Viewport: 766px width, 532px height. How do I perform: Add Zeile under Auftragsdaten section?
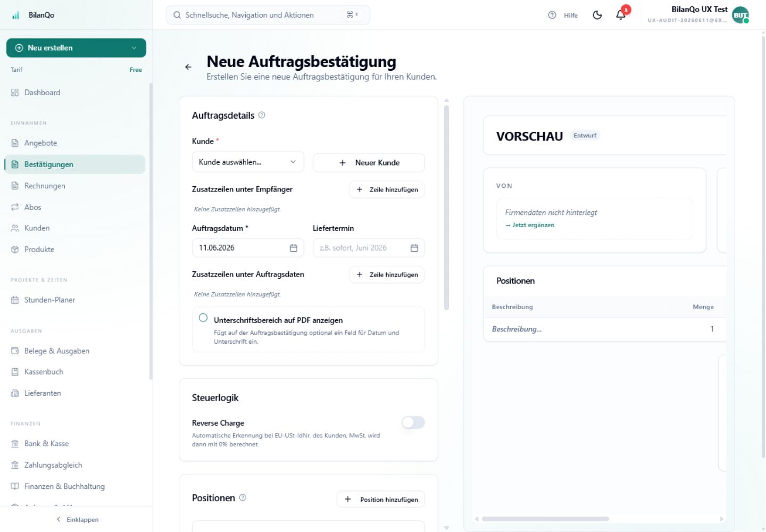[387, 275]
